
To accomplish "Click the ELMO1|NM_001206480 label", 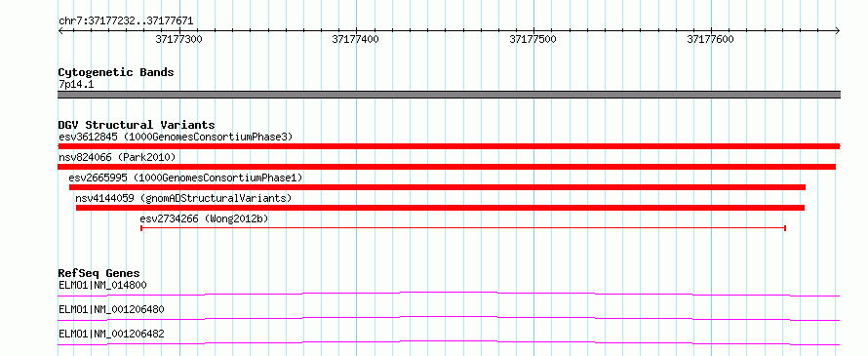I will [x=111, y=309].
